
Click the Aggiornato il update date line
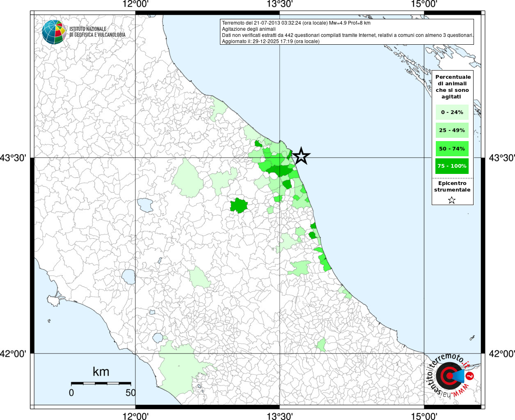(x=270, y=41)
